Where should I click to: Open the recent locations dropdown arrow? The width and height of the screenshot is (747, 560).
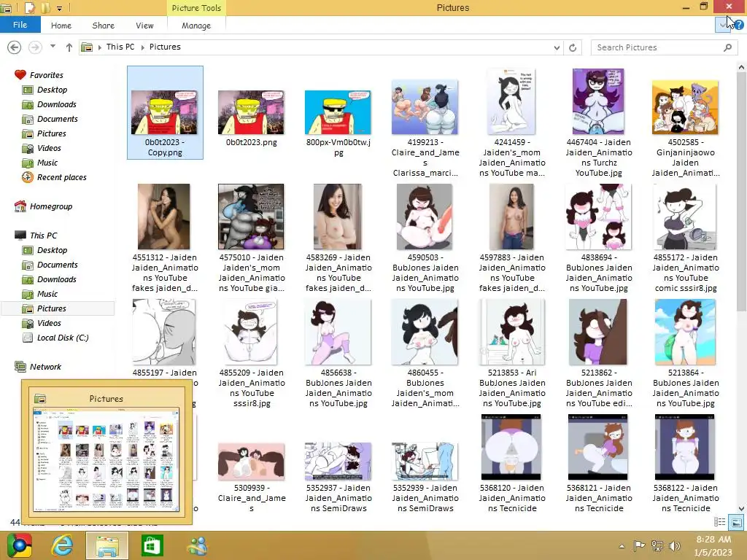tap(53, 47)
